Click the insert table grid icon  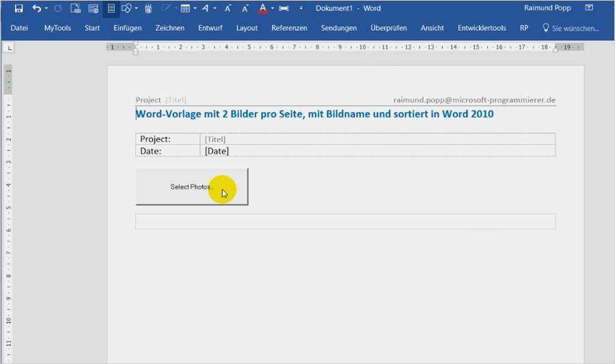tap(185, 8)
